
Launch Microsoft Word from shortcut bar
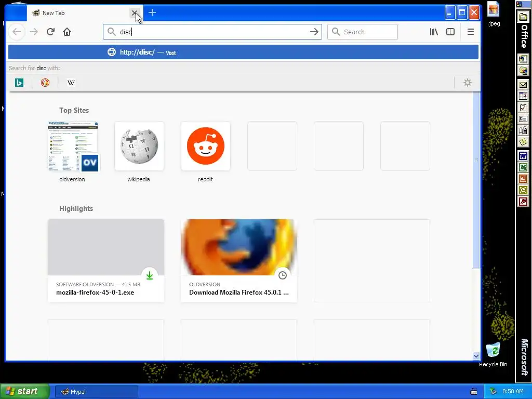pos(523,156)
